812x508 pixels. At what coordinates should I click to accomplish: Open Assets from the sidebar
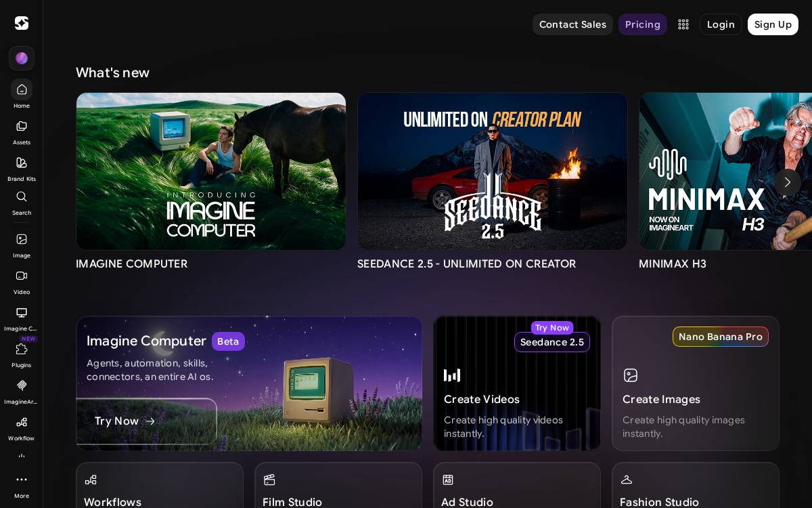tap(22, 131)
